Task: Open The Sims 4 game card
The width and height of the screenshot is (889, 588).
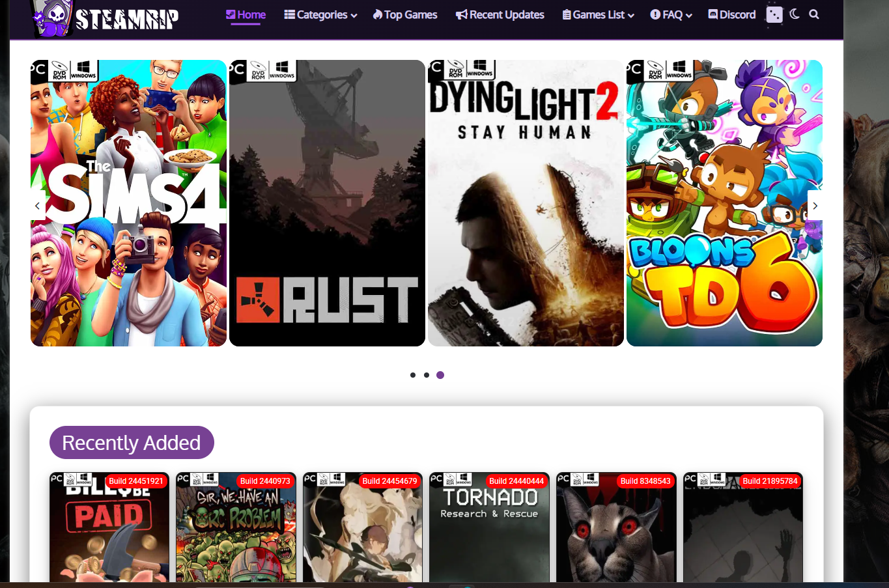Action: (x=129, y=203)
